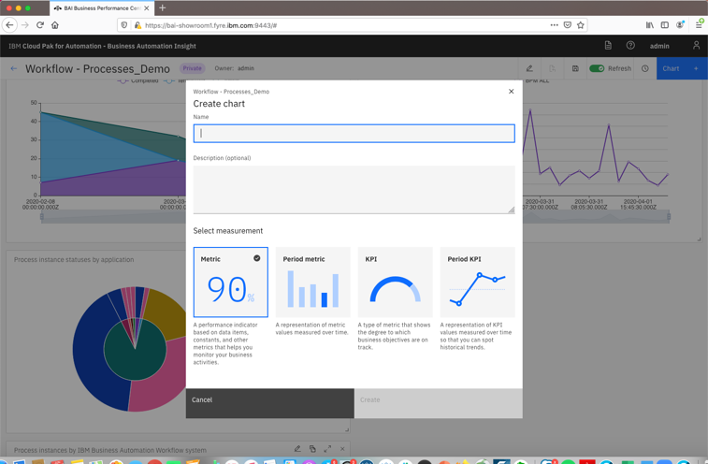Screen dimensions: 708x464
Task: Open the time clock icon beside Refresh
Action: 645,69
